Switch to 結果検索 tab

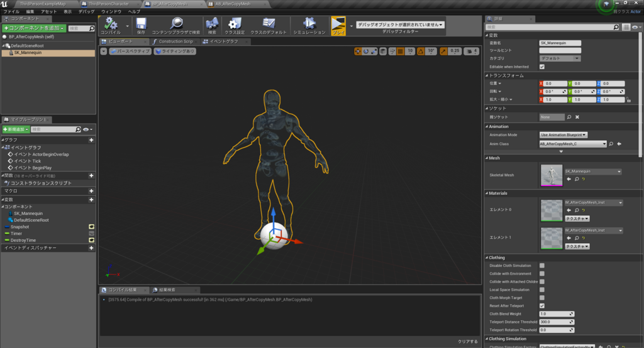tap(167, 290)
